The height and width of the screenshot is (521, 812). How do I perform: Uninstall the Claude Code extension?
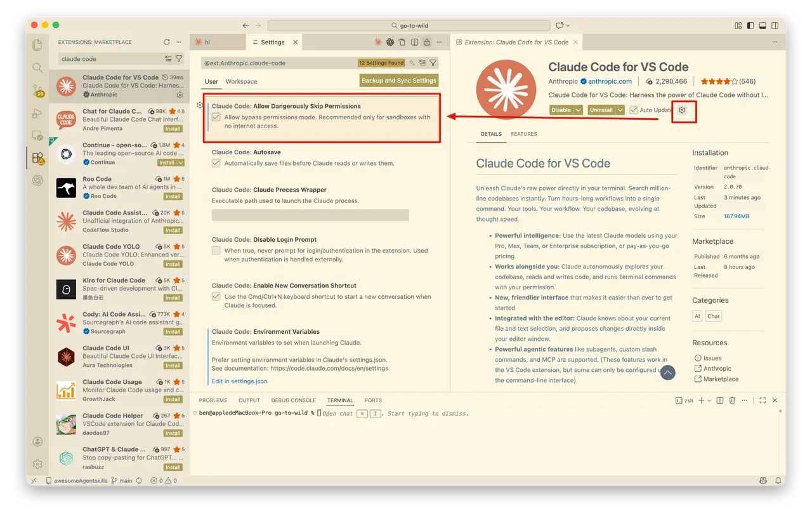click(x=601, y=110)
